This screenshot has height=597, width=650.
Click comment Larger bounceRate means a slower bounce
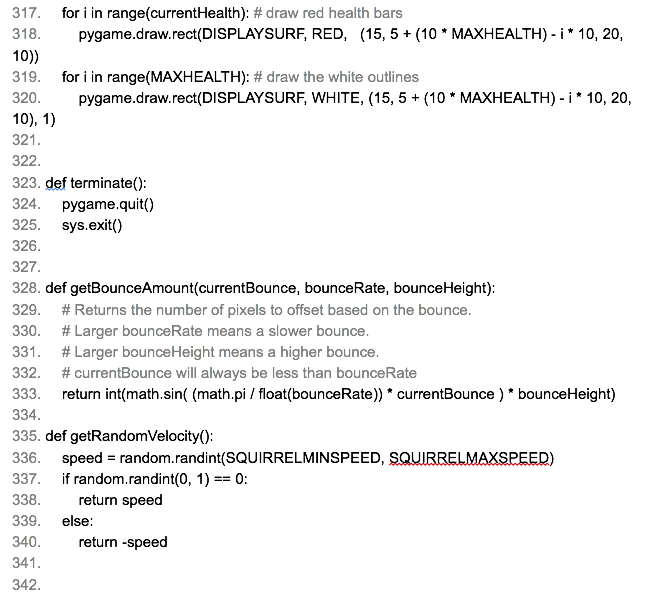coord(215,331)
